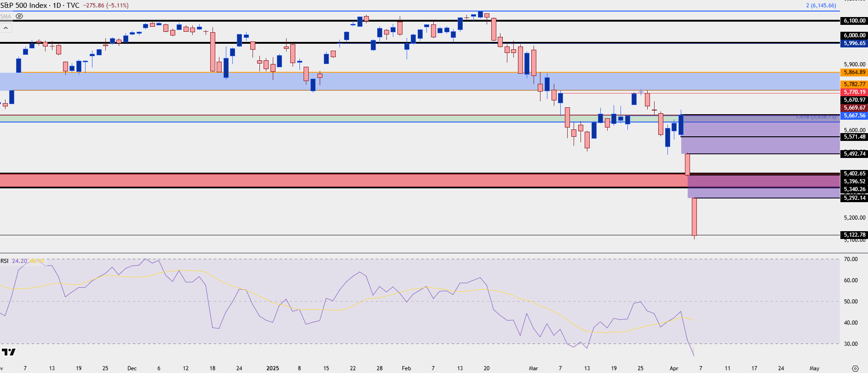Click the Mar label on time axis
The height and width of the screenshot is (373, 868).
[x=533, y=368]
